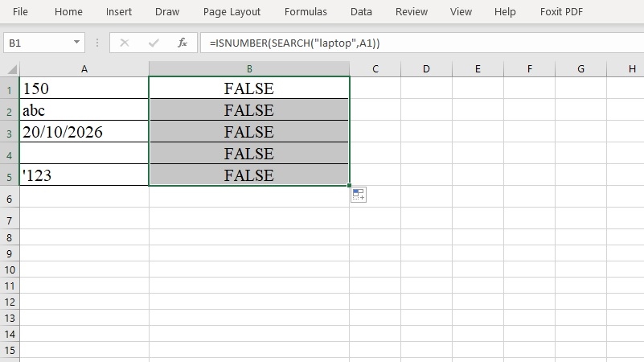Click the formula bar expand dots handle
644x362 pixels.
(x=97, y=43)
